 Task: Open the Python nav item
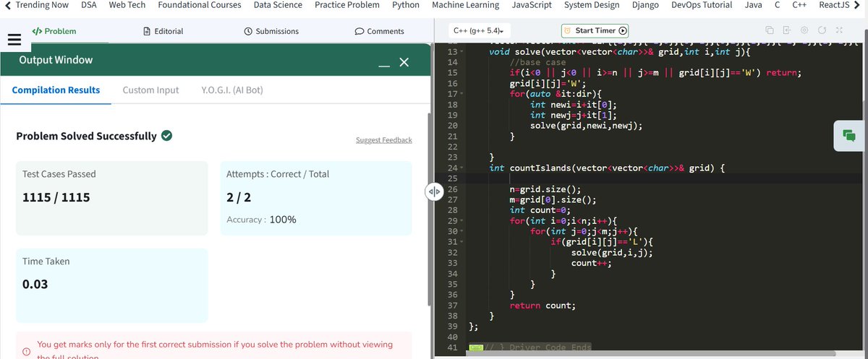pos(405,5)
